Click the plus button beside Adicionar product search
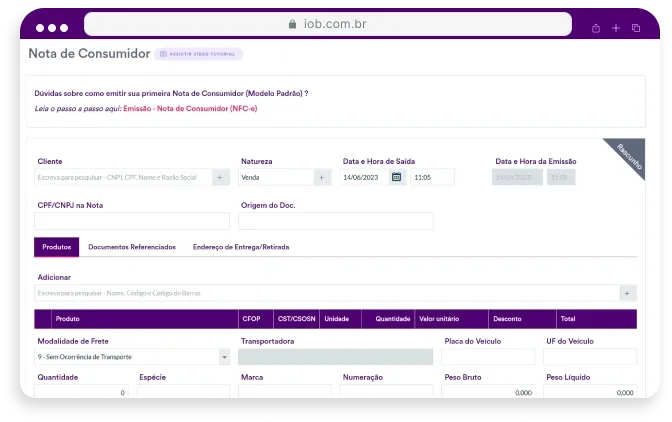The width and height of the screenshot is (672, 422). click(x=628, y=293)
